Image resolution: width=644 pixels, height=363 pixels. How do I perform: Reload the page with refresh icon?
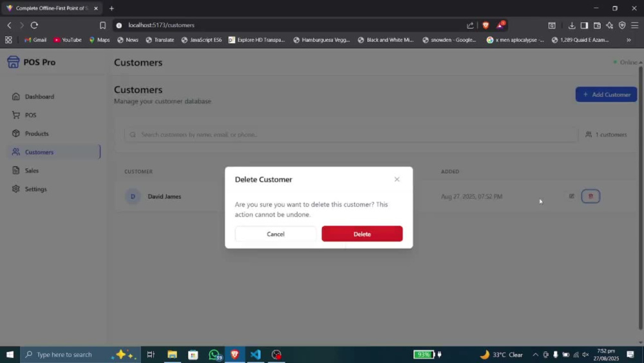pos(35,25)
